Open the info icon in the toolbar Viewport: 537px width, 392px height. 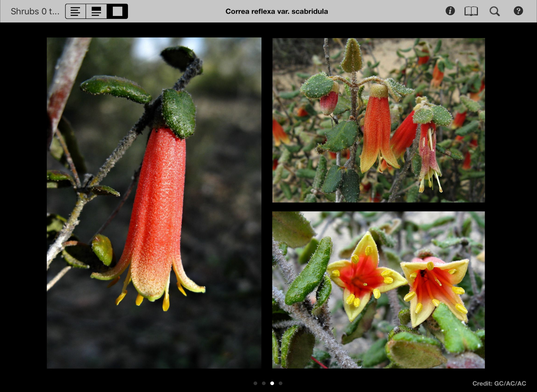point(450,11)
